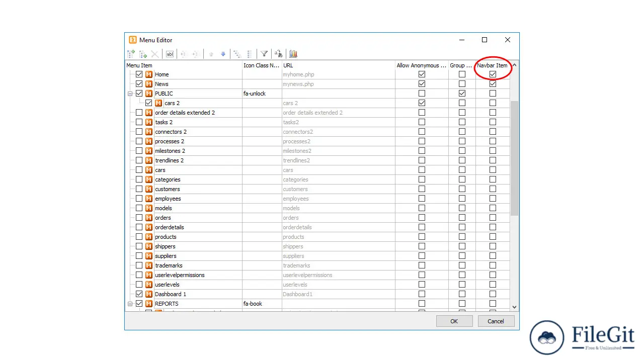Click the Expand All tree toolbar icon

[x=237, y=54]
